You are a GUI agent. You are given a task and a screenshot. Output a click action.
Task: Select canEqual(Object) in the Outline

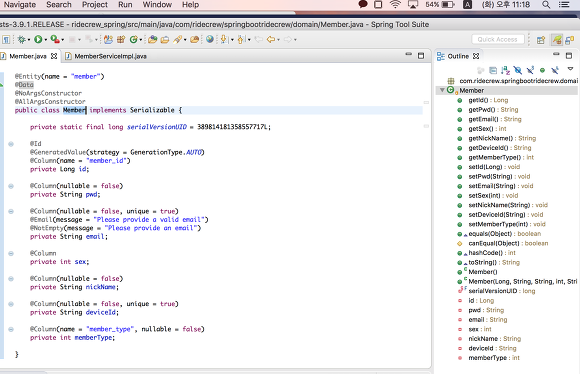(x=508, y=243)
